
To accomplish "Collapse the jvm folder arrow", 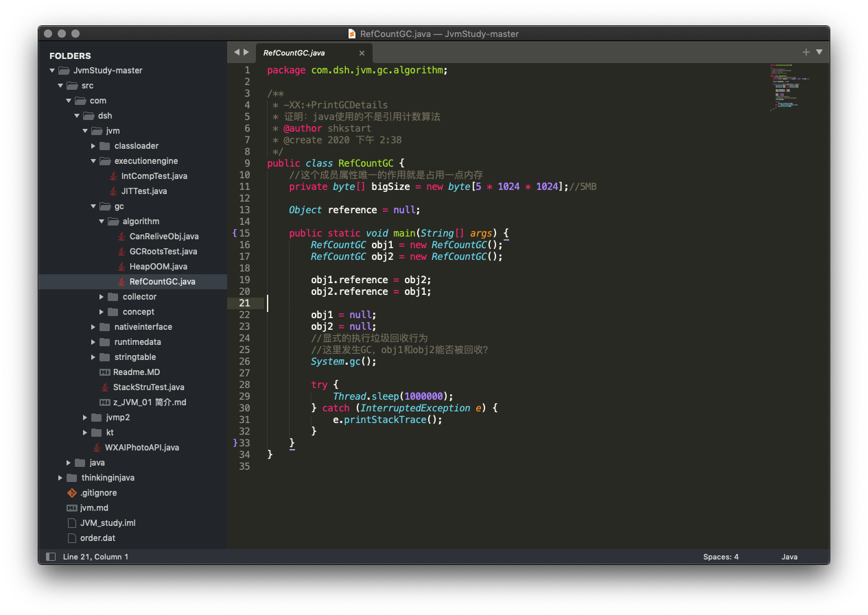I will (x=85, y=131).
